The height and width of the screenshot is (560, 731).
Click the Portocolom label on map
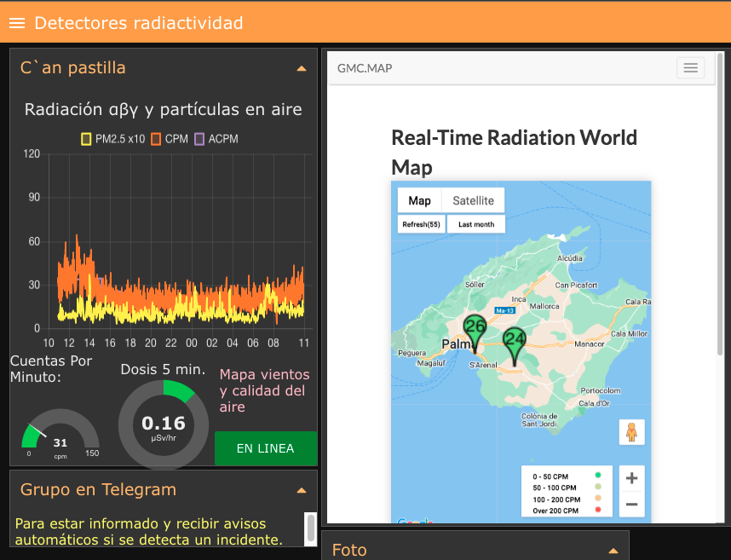click(x=601, y=390)
